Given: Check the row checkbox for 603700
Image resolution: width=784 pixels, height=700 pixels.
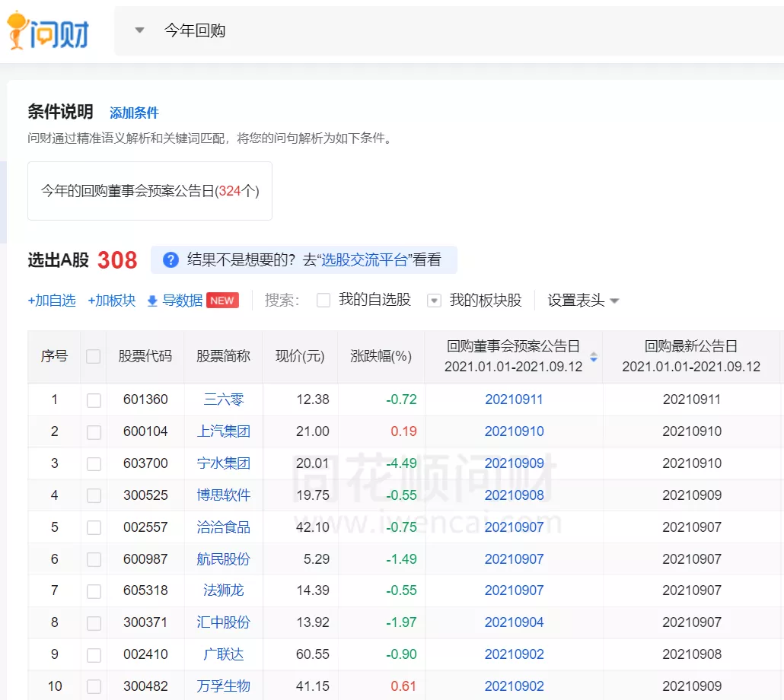Looking at the screenshot, I should pyautogui.click(x=94, y=464).
